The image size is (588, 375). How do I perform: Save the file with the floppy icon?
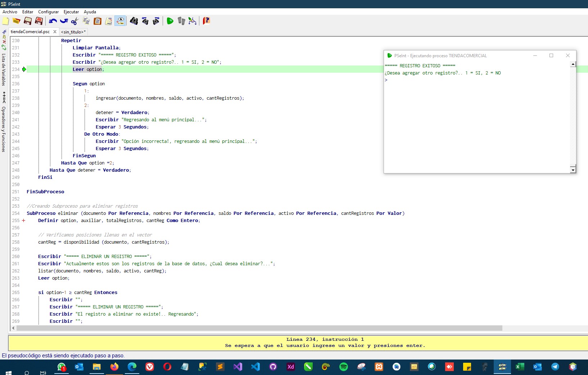27,21
